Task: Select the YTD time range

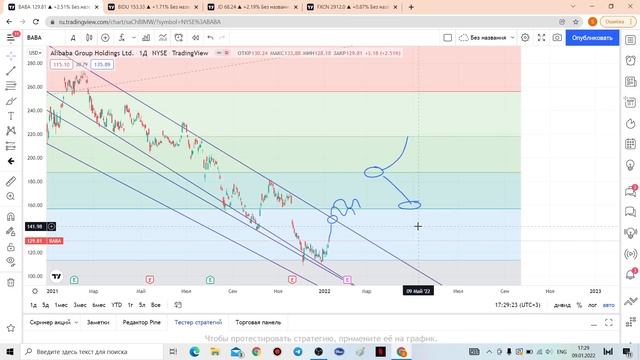Action: (117, 305)
